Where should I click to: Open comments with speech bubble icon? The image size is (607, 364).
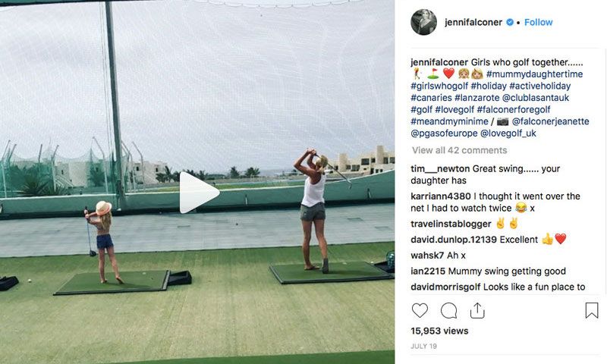448,310
